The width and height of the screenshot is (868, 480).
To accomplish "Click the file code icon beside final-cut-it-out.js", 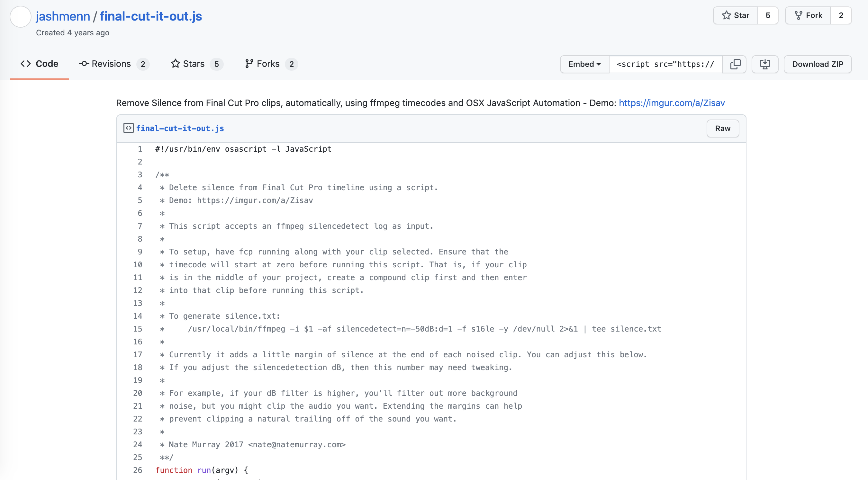I will [128, 128].
